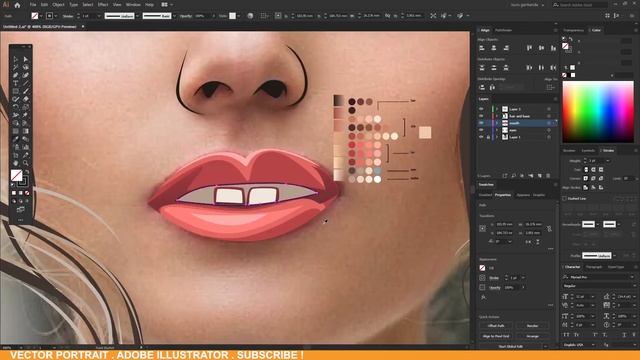Select Miter Join corner option
Image resolution: width=640 pixels, height=360 pixels.
[x=586, y=178]
